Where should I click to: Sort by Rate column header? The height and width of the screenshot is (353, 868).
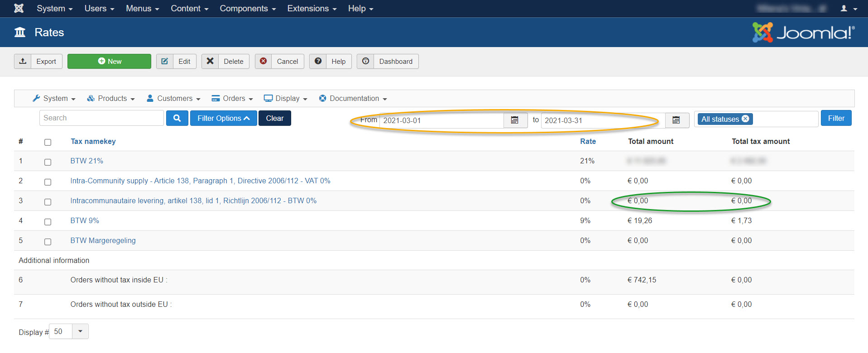click(588, 141)
